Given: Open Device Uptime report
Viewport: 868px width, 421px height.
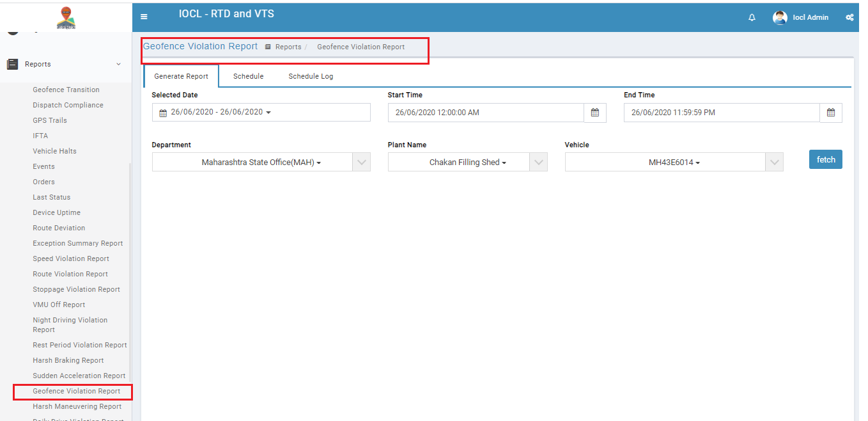Looking at the screenshot, I should click(x=57, y=212).
